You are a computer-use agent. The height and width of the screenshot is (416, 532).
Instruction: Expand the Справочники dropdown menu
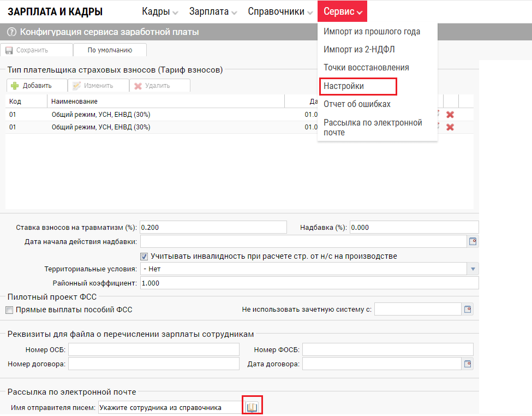click(280, 11)
